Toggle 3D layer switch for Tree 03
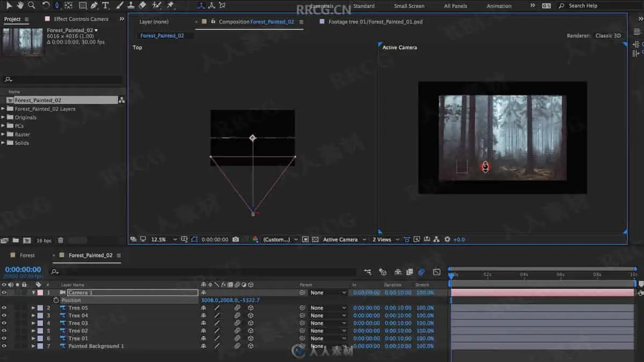This screenshot has height=362, width=644. (251, 323)
